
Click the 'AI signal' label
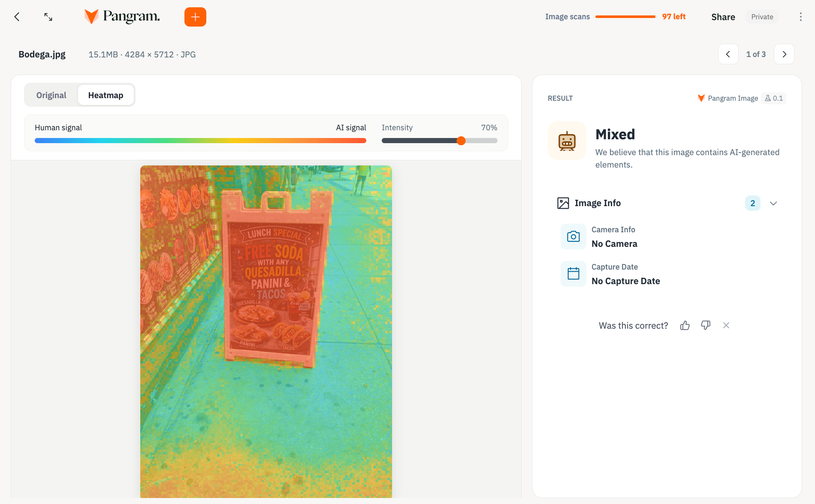pos(351,128)
